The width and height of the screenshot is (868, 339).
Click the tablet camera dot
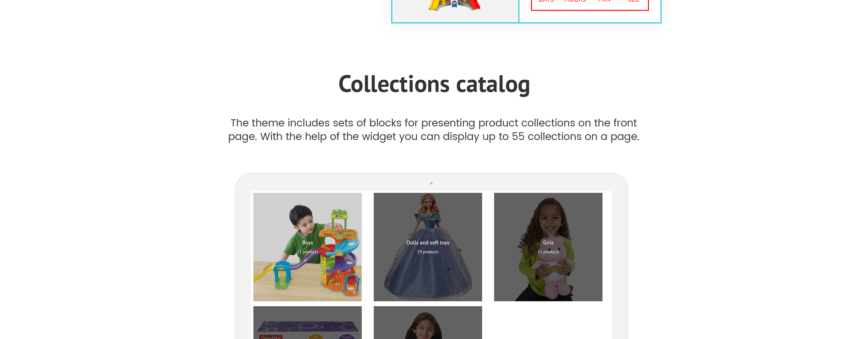431,183
